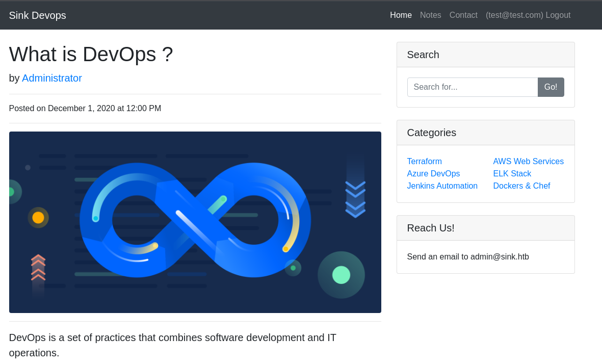The image size is (602, 364).
Task: Open the Administrator author link
Action: pyautogui.click(x=52, y=78)
